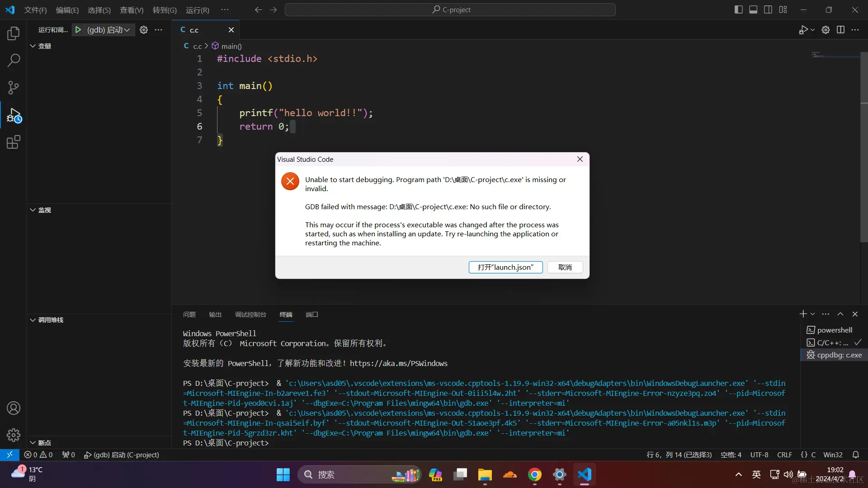This screenshot has width=868, height=488.
Task: Toggle the bottom panel layout button
Action: tap(753, 9)
